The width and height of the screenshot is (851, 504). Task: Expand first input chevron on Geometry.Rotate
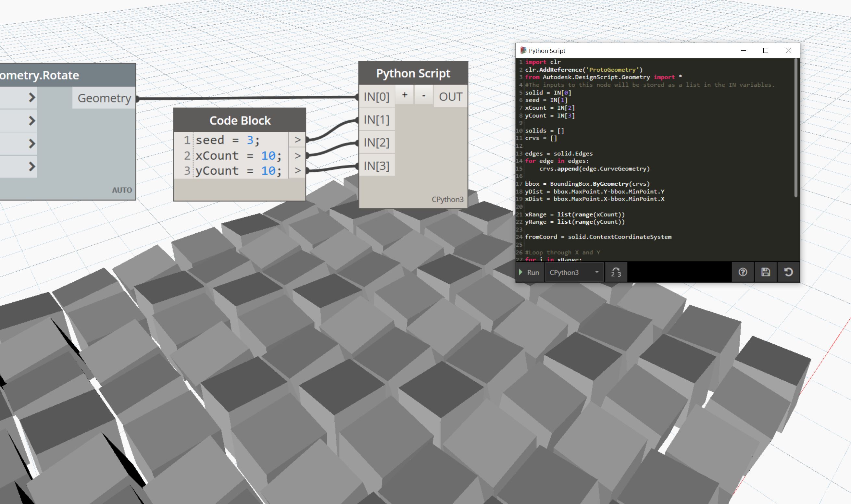pyautogui.click(x=31, y=98)
